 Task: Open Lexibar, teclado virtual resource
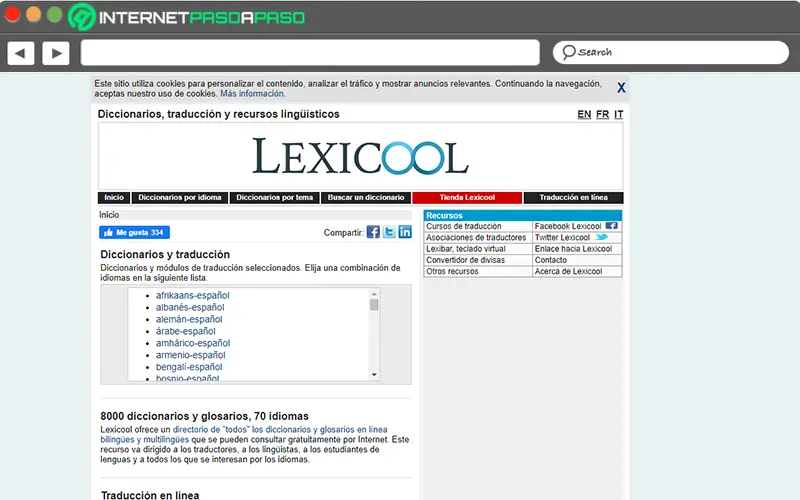(466, 249)
